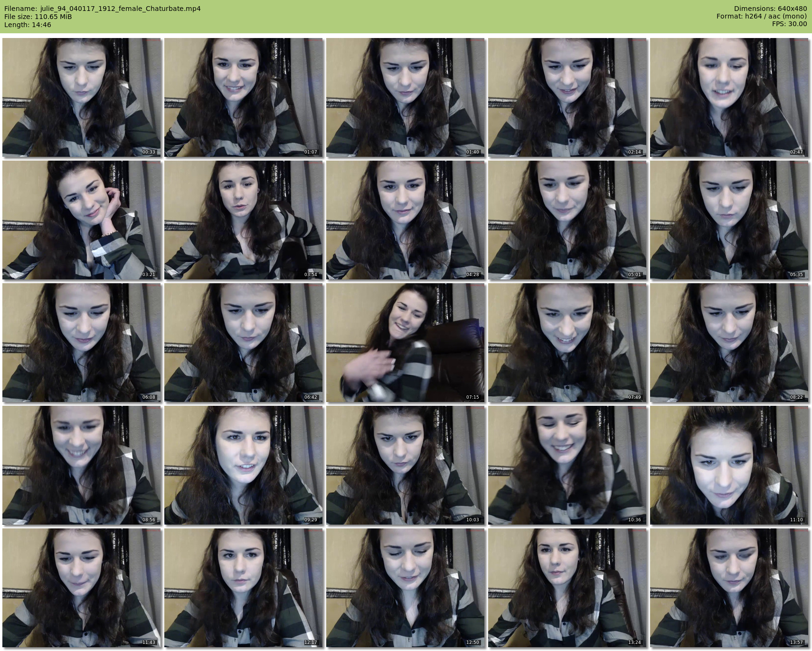
Task: Select the frame marked 01:07
Action: (243, 97)
